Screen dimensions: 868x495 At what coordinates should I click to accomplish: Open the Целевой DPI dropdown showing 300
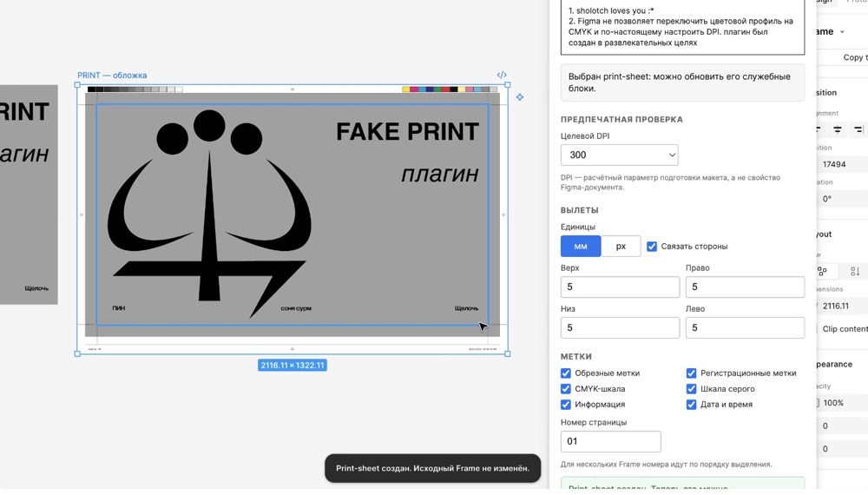click(620, 155)
